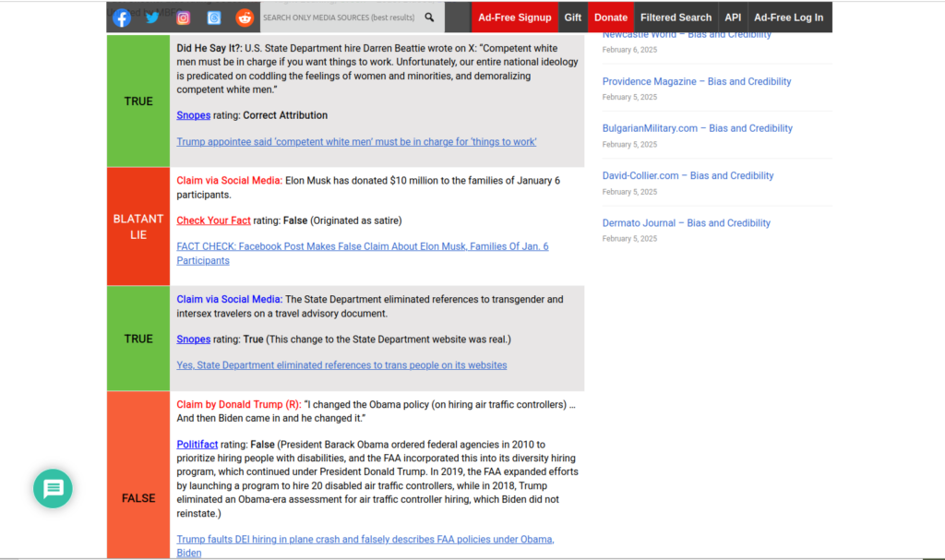Viewport: 945px width, 560px height.
Task: Open Providence Magazine Bias and Credibility
Action: tap(696, 81)
